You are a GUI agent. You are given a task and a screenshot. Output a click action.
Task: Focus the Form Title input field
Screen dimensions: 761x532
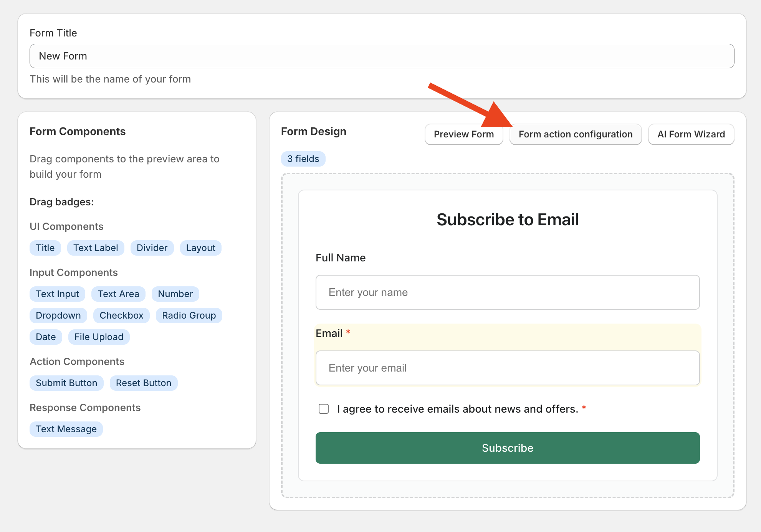382,56
